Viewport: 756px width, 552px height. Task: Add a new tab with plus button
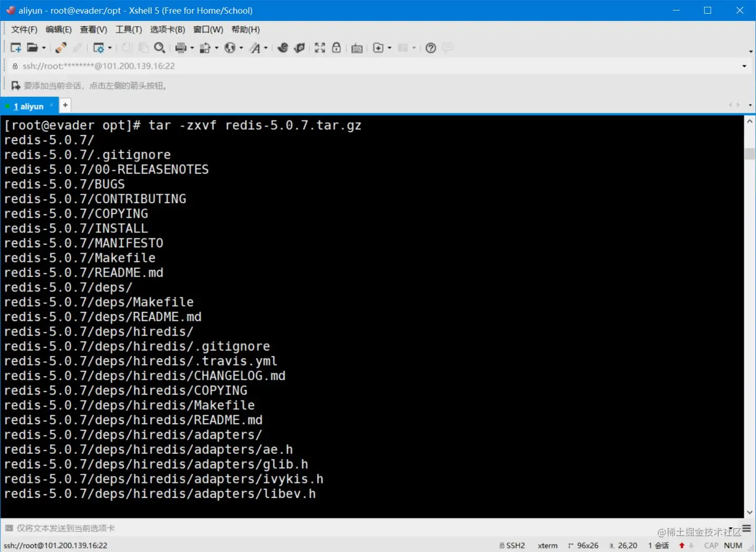click(65, 105)
